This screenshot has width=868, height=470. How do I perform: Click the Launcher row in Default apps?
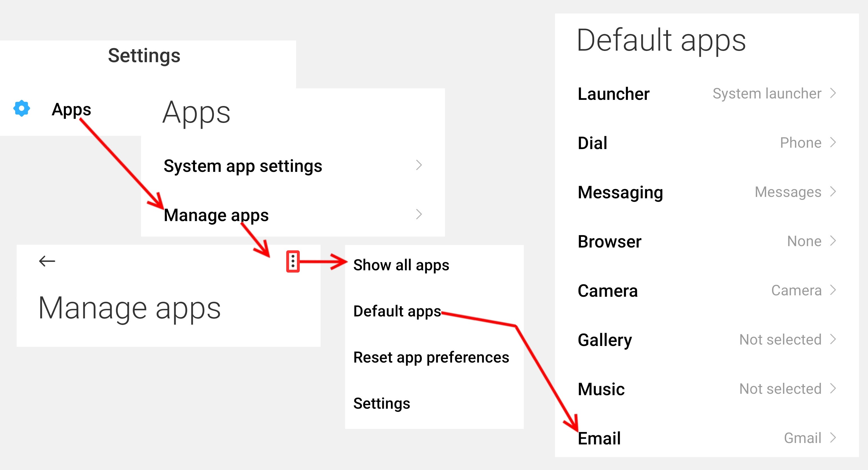pyautogui.click(x=614, y=94)
